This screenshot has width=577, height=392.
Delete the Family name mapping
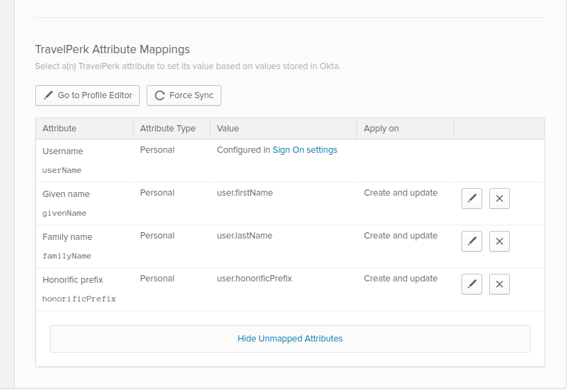500,241
